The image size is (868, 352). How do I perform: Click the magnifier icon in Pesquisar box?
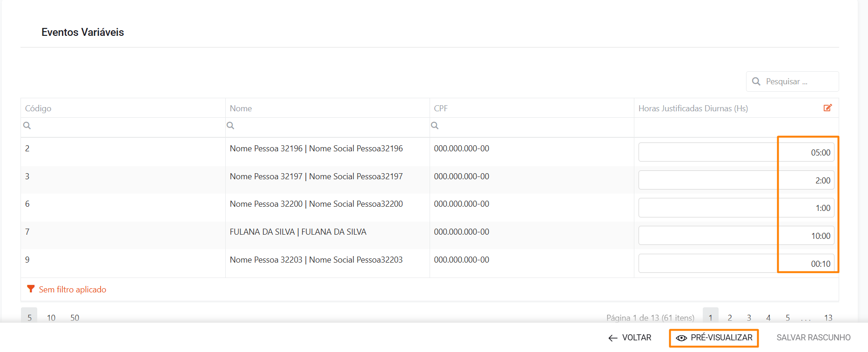pyautogui.click(x=756, y=81)
